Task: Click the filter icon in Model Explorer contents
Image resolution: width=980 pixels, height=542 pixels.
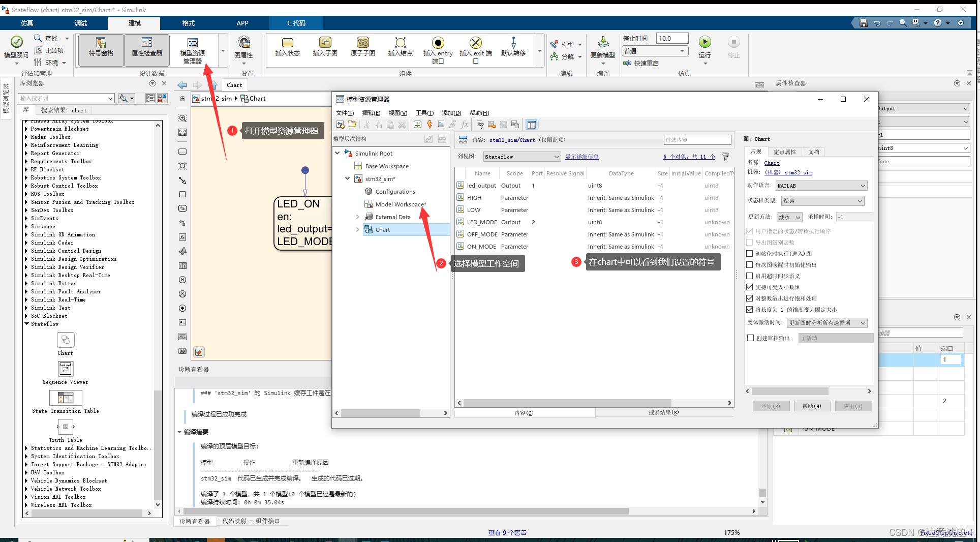Action: (725, 157)
